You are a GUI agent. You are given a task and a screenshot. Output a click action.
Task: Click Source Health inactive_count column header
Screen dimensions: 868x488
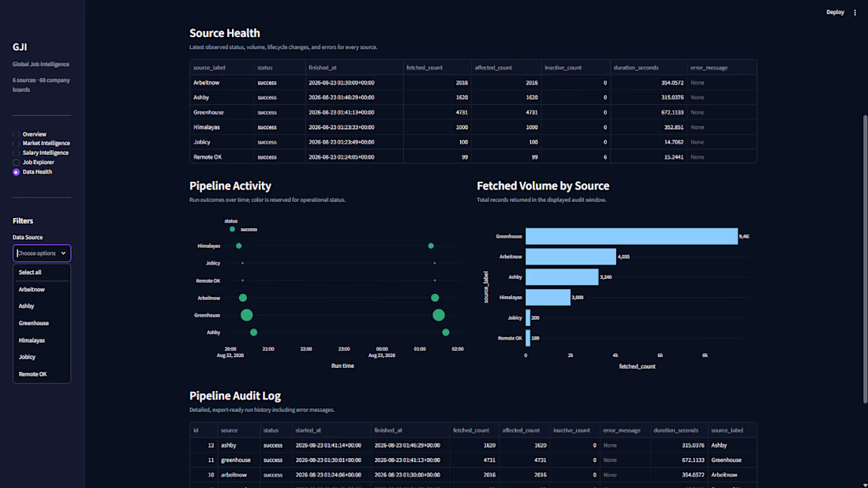(x=576, y=68)
